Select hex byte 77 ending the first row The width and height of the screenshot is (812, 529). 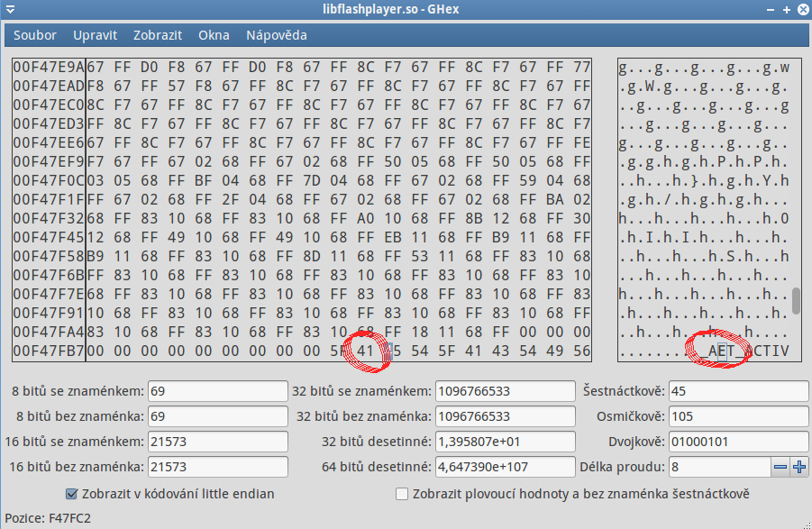[x=581, y=68]
